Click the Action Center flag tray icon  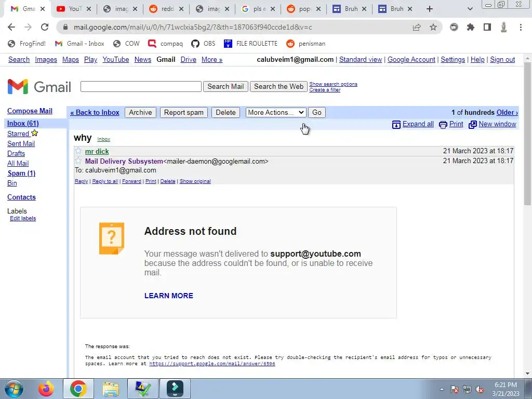[455, 389]
